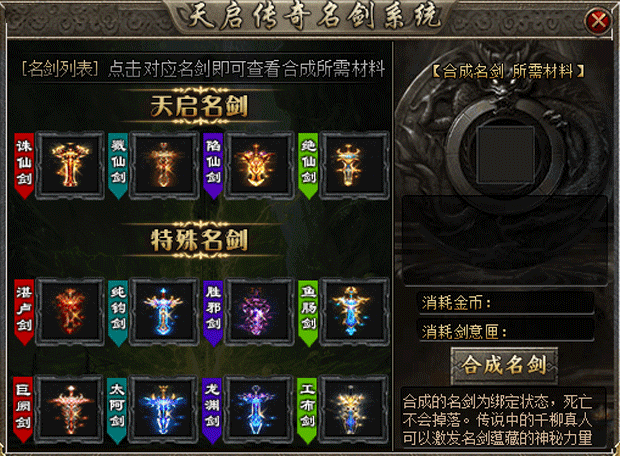Image resolution: width=620 pixels, height=456 pixels.
Task: Select the 巨阙剑 sword icon
Action: [69, 409]
